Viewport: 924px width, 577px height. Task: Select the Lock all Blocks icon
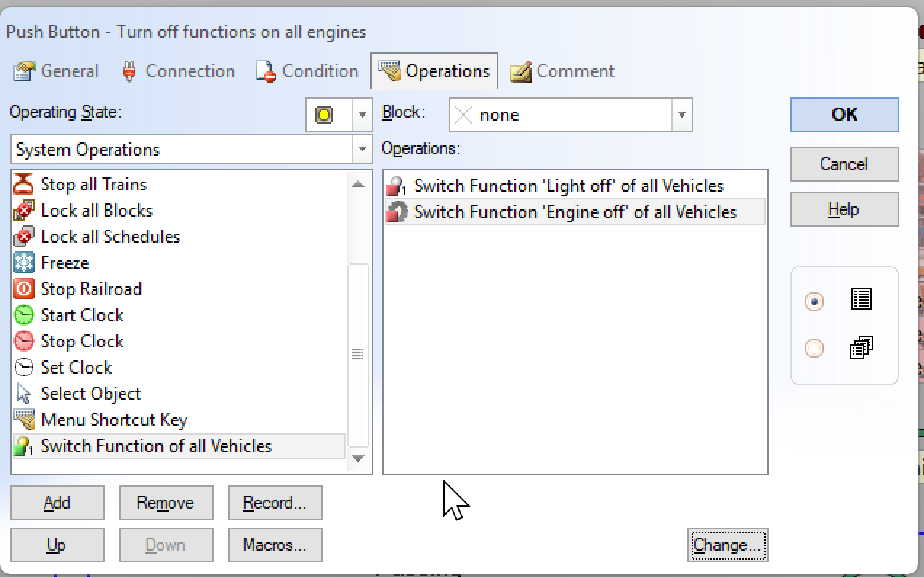(24, 211)
